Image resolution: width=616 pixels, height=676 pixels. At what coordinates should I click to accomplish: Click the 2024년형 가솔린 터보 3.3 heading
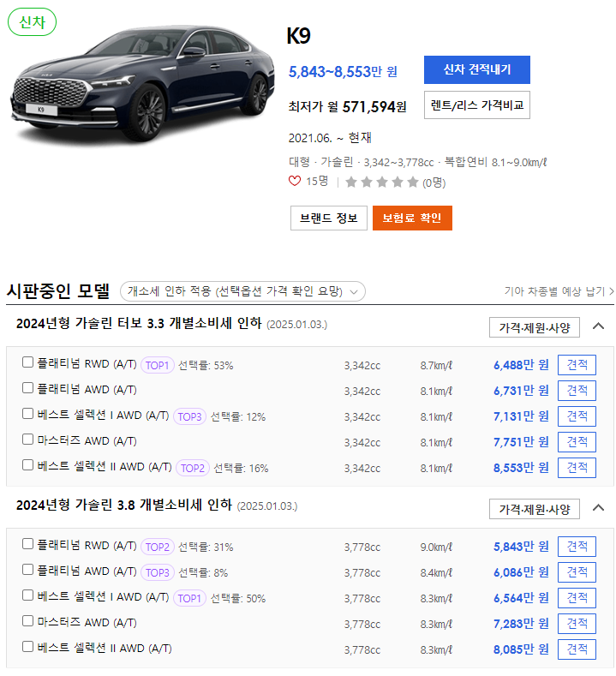(x=139, y=323)
